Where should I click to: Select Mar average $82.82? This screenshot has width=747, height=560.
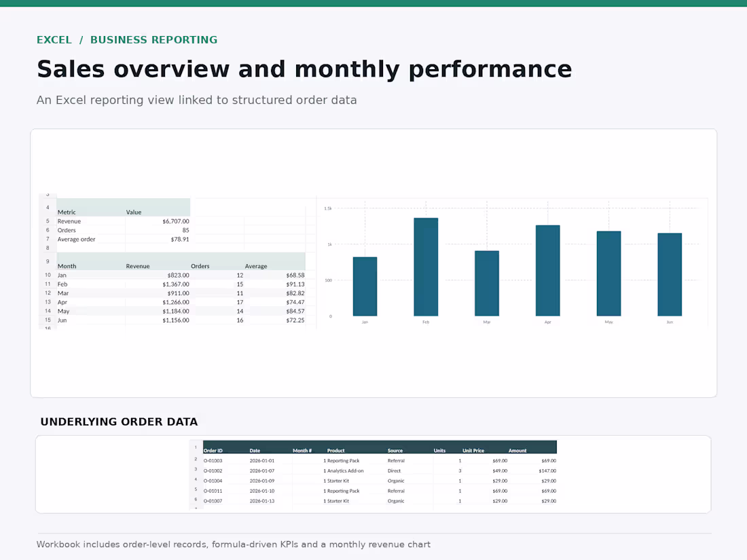click(x=275, y=293)
